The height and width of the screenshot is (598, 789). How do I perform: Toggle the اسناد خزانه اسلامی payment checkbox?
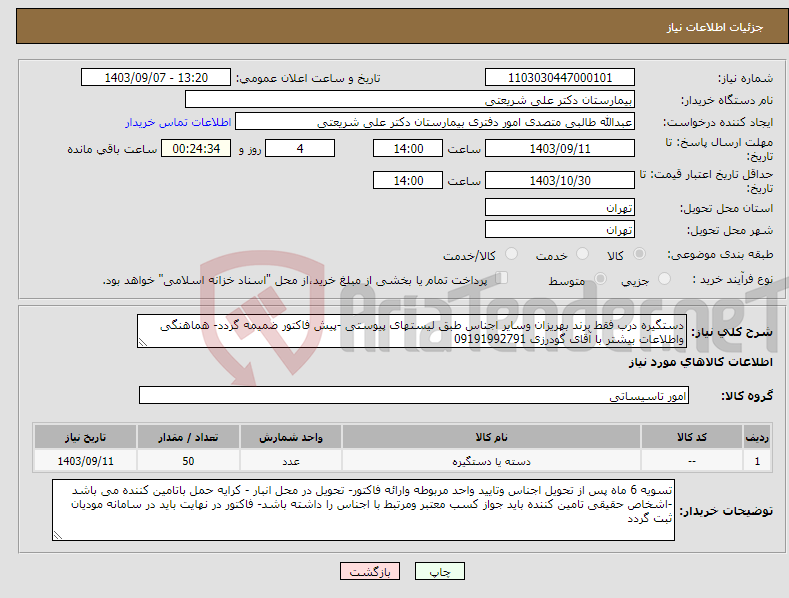[x=501, y=277]
